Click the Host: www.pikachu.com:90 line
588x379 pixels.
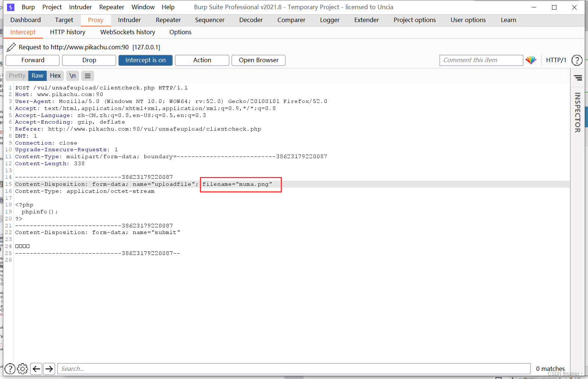pos(59,95)
